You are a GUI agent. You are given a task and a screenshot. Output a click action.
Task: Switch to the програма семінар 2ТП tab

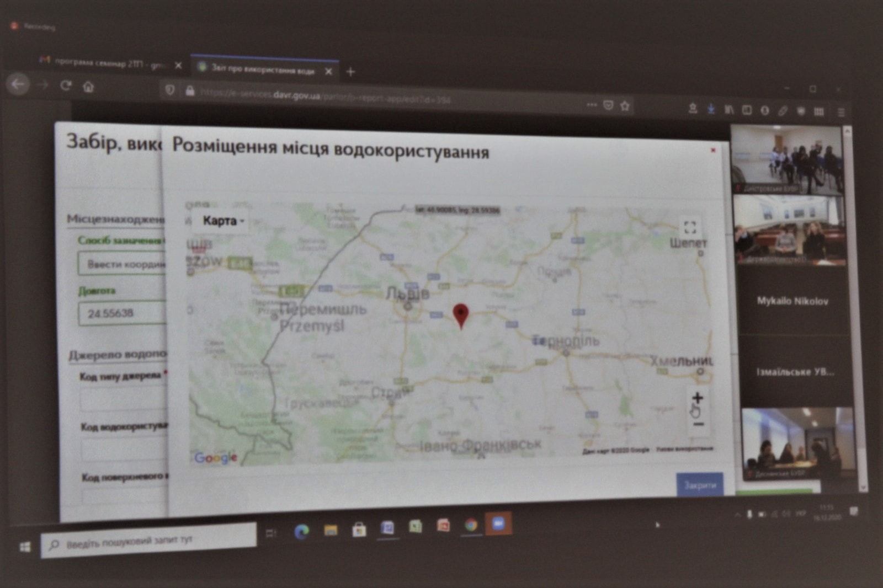pos(105,63)
